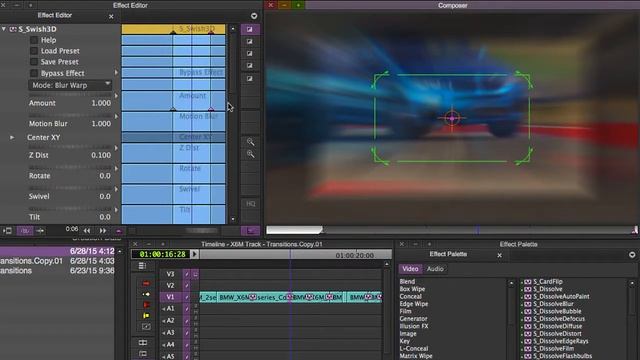
Task: Select the Effect Palette tab
Action: click(448, 254)
